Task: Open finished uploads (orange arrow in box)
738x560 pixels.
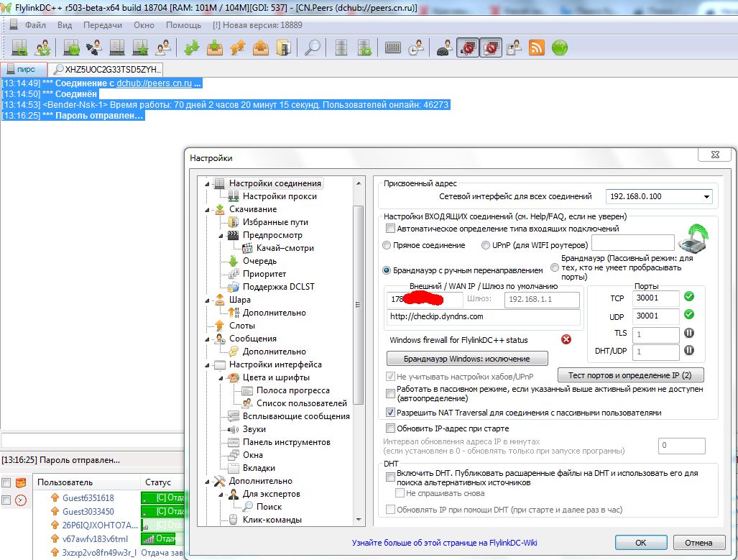Action: point(261,47)
